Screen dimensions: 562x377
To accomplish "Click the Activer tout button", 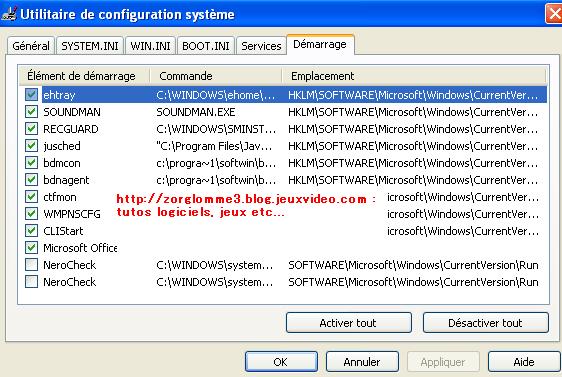I will [x=348, y=323].
